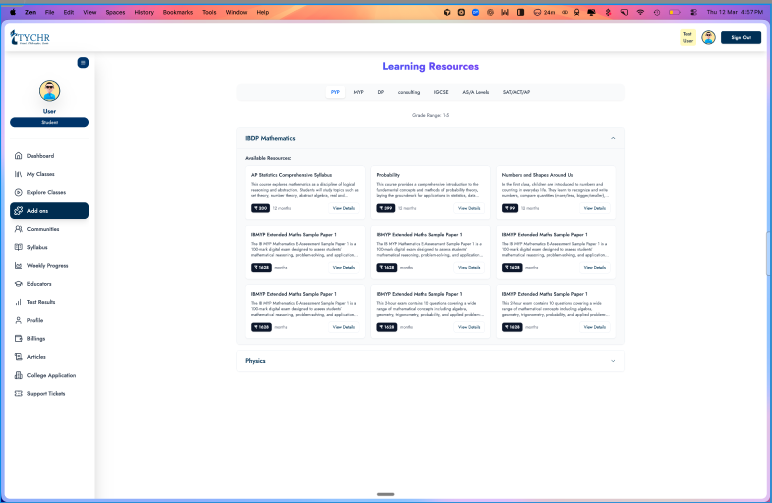Click the ₹99 price tag on Numbers and Shapes

[510, 208]
